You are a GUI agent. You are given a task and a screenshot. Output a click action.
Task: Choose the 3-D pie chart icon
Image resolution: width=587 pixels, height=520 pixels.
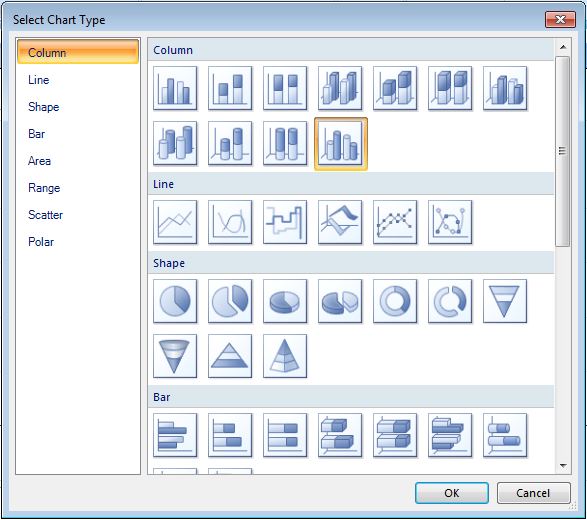(285, 301)
